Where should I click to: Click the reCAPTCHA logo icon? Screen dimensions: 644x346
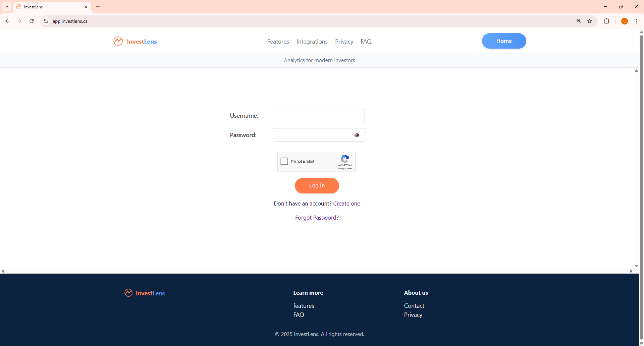pos(345,159)
